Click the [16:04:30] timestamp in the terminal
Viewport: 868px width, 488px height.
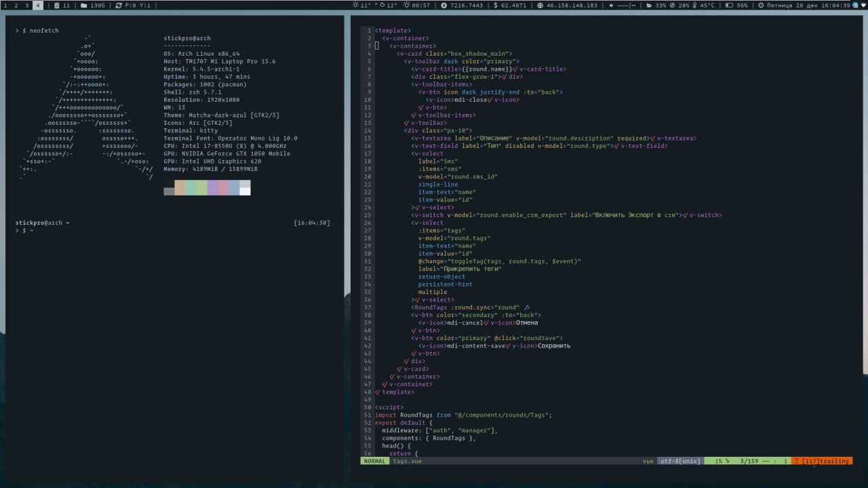[312, 223]
